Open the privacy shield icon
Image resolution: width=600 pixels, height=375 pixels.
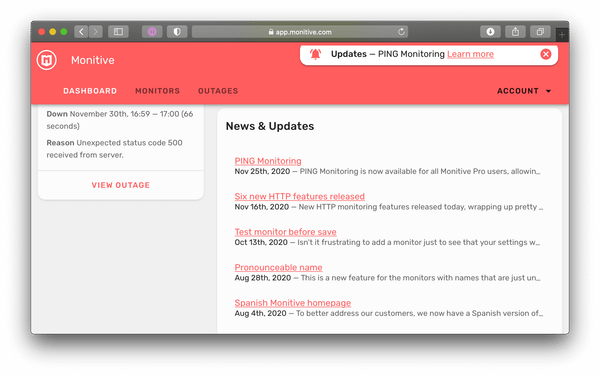pos(177,32)
